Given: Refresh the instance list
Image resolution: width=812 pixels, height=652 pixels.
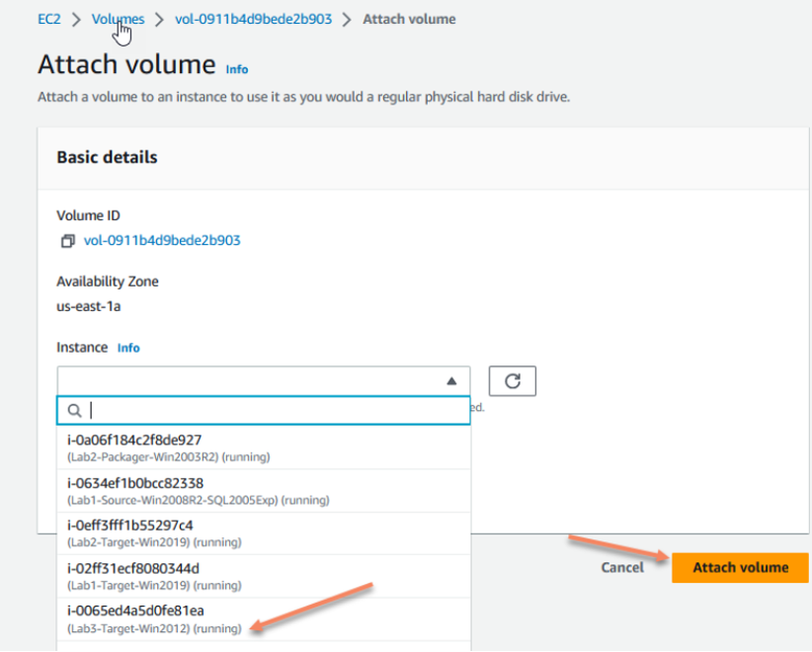Looking at the screenshot, I should pos(512,380).
